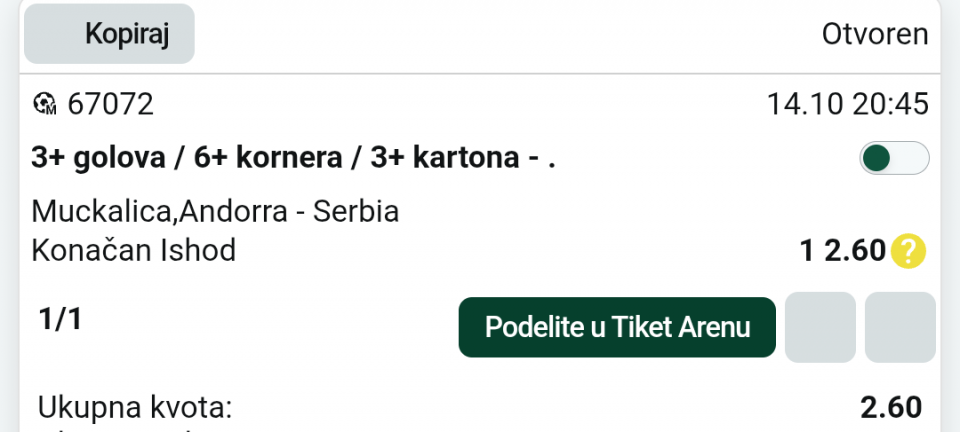Open the yellow question mark help icon
The width and height of the screenshot is (960, 432).
click(908, 250)
